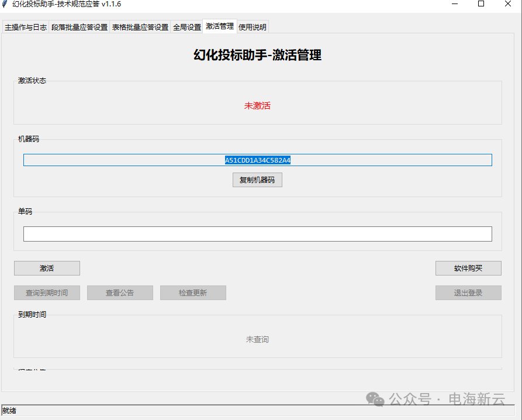This screenshot has height=420, width=522.
Task: Open announcements via the 查看公告 button
Action: coord(120,292)
